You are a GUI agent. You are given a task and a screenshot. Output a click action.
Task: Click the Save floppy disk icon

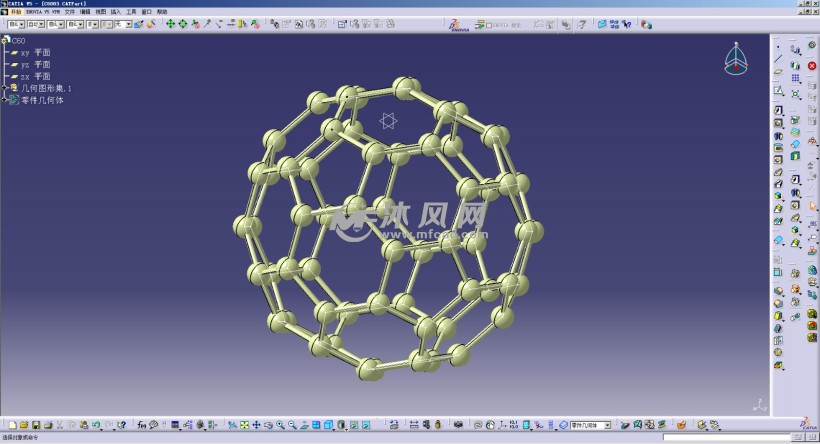(x=36, y=425)
